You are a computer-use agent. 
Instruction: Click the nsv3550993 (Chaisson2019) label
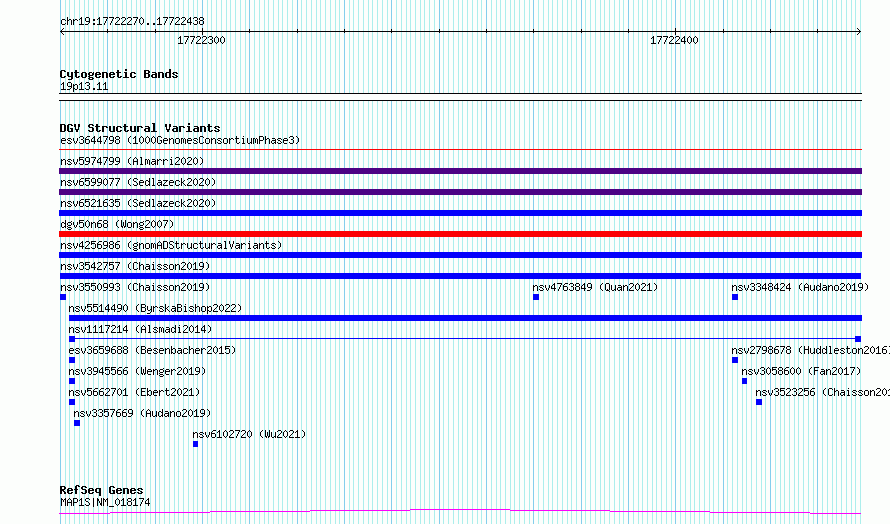coord(135,287)
